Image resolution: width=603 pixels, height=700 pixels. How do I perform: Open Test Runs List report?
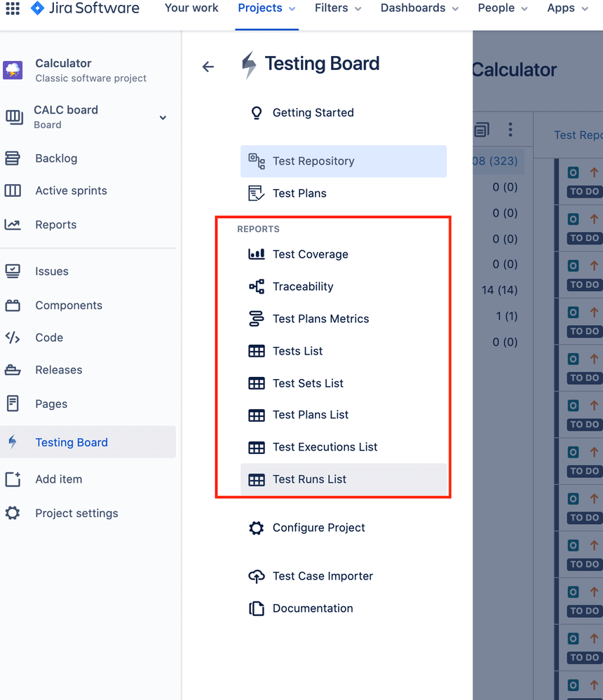344,479
